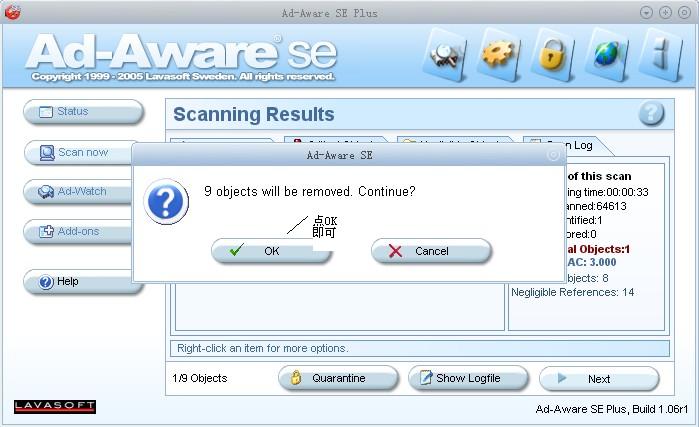Click the Quarantine button at bottom
This screenshot has height=427, width=699.
(338, 378)
